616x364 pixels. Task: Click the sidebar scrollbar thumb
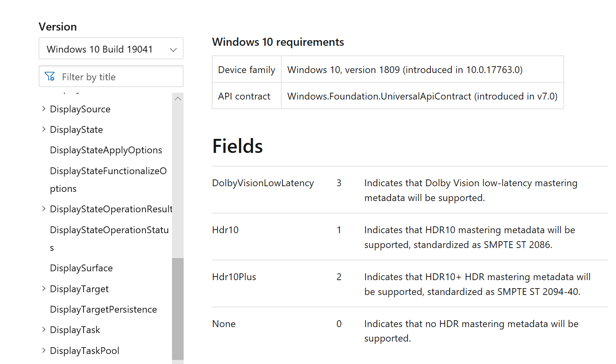178,309
